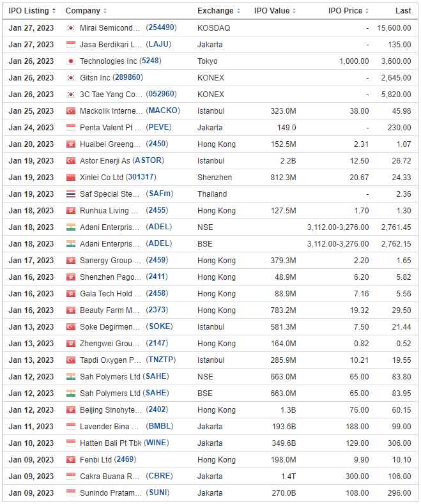
Task: Sort by IPO Value column arrows
Action: (x=295, y=11)
